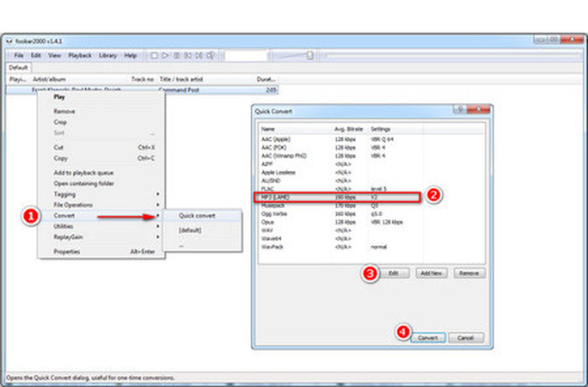Select the AAC (FDK) preset row
Viewport: 588px width, 387px height.
[x=371, y=148]
